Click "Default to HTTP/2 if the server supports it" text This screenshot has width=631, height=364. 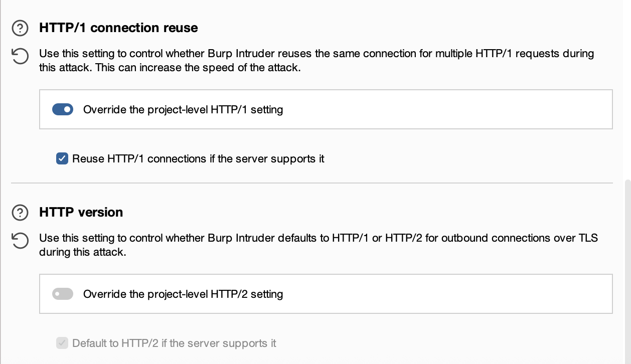click(174, 343)
